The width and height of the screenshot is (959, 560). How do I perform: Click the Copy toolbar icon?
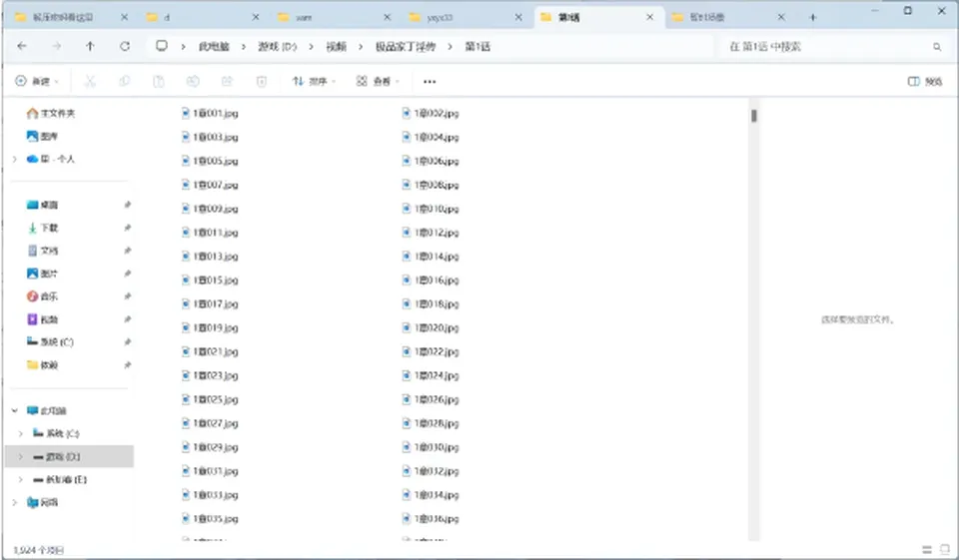click(124, 81)
